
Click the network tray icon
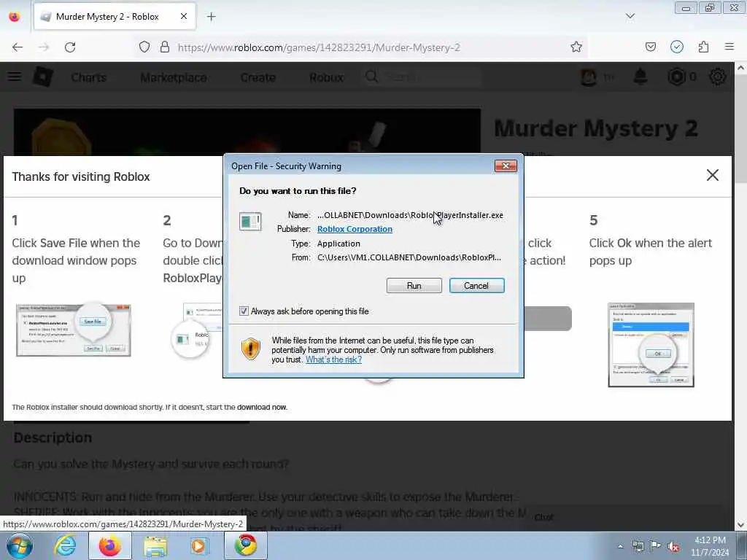point(638,546)
